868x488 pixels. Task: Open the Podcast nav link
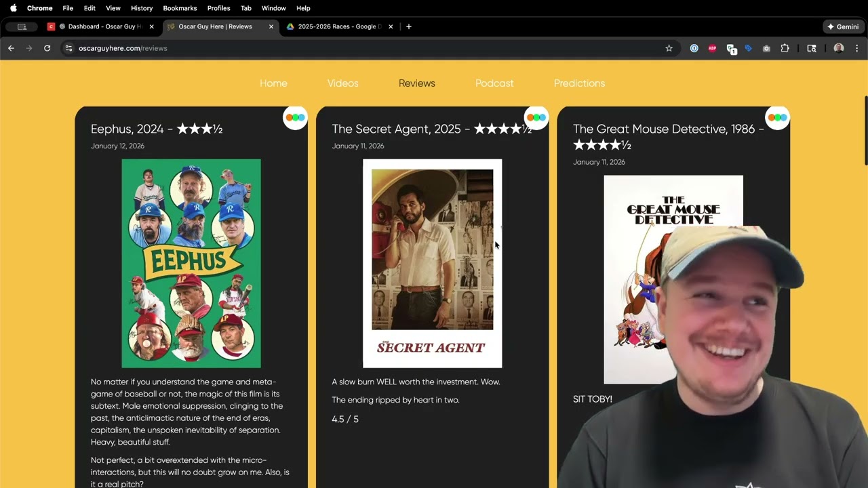click(494, 83)
